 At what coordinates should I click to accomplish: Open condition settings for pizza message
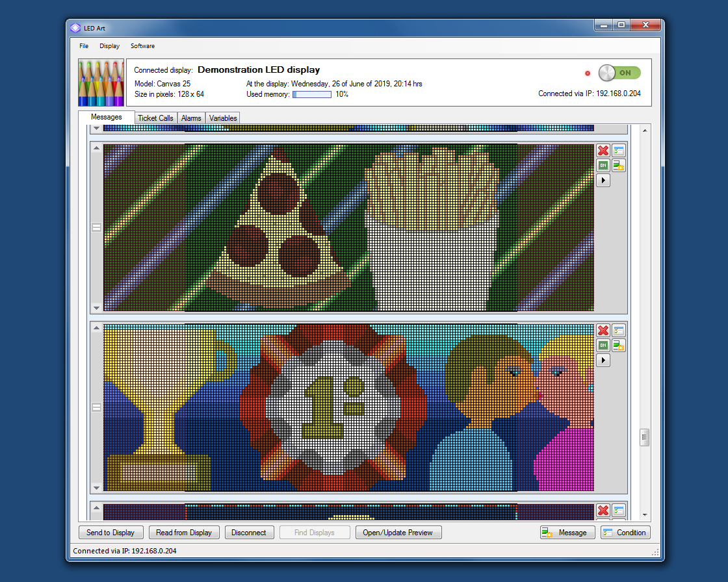[x=618, y=151]
